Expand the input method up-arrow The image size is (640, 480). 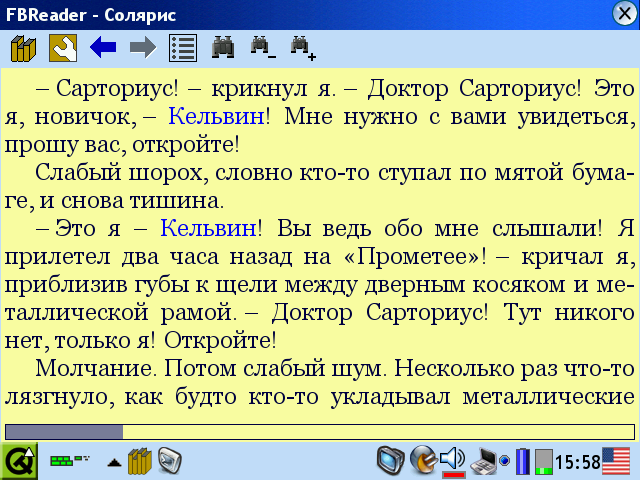point(114,462)
